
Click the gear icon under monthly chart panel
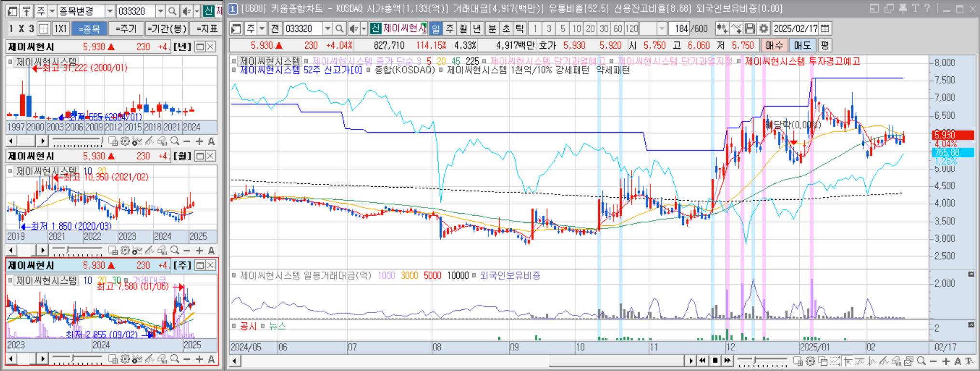click(x=125, y=250)
